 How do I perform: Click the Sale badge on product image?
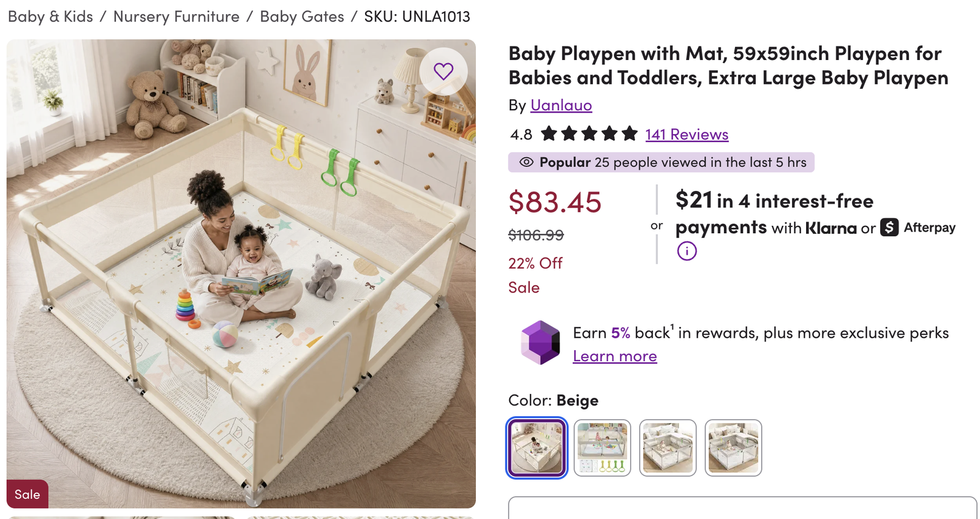28,494
